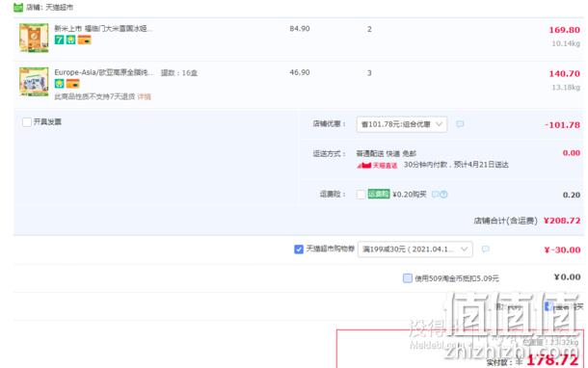Tick the 使用509淘金币抵扣5.09元 checkbox
The width and height of the screenshot is (588, 368).
407,278
